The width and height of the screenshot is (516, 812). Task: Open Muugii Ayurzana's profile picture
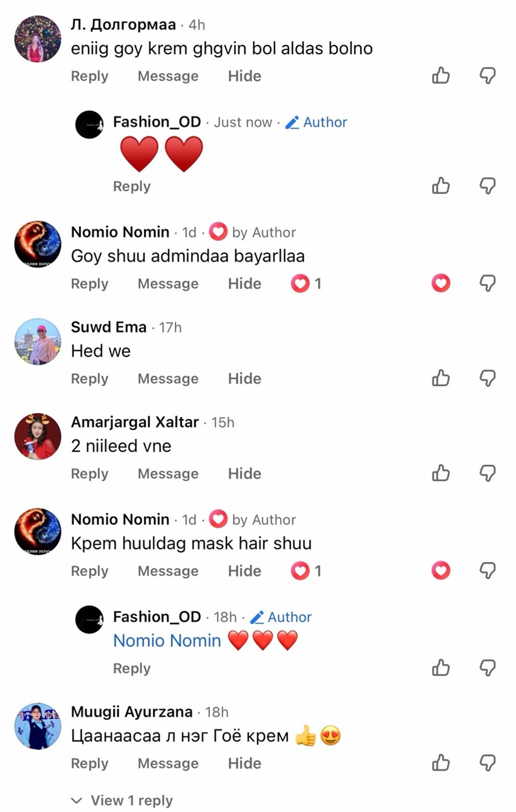(x=38, y=726)
